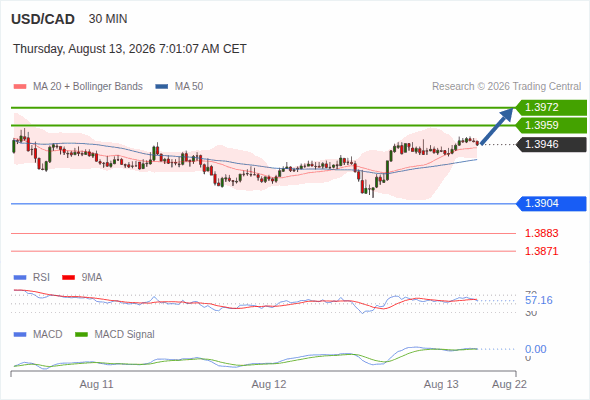Select the 1.3972 resistance price tag

click(551, 107)
